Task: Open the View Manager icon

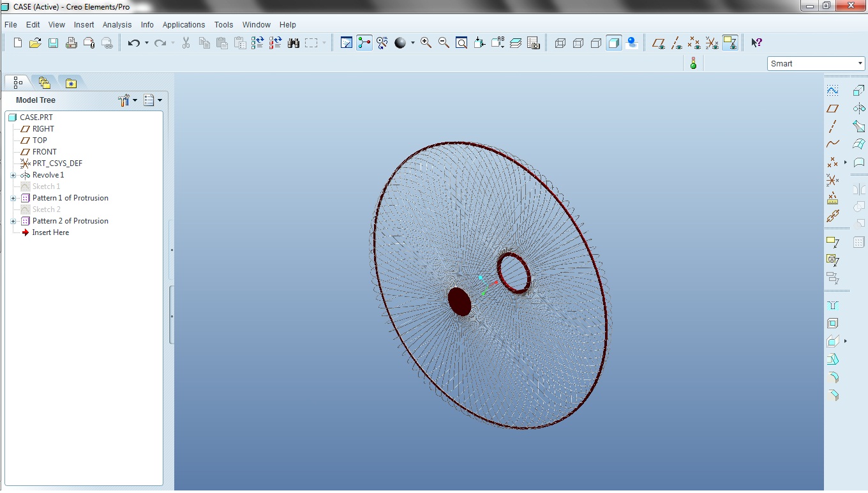Action: coord(534,43)
